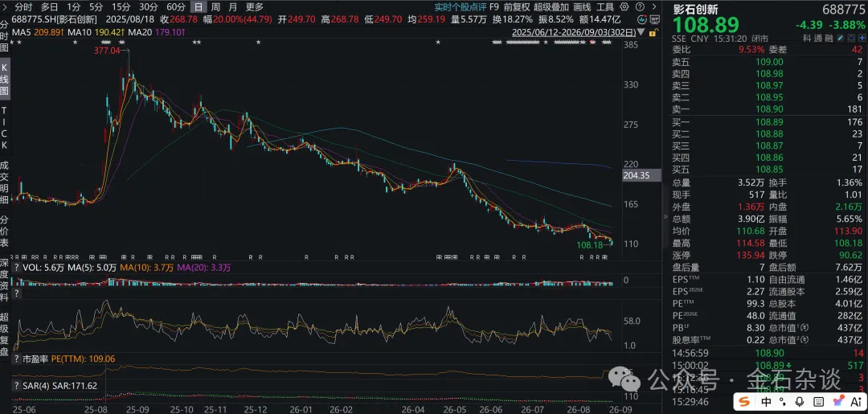The height and width of the screenshot is (414, 868).
Task: Click Sogou input method S logo
Action: (744, 401)
